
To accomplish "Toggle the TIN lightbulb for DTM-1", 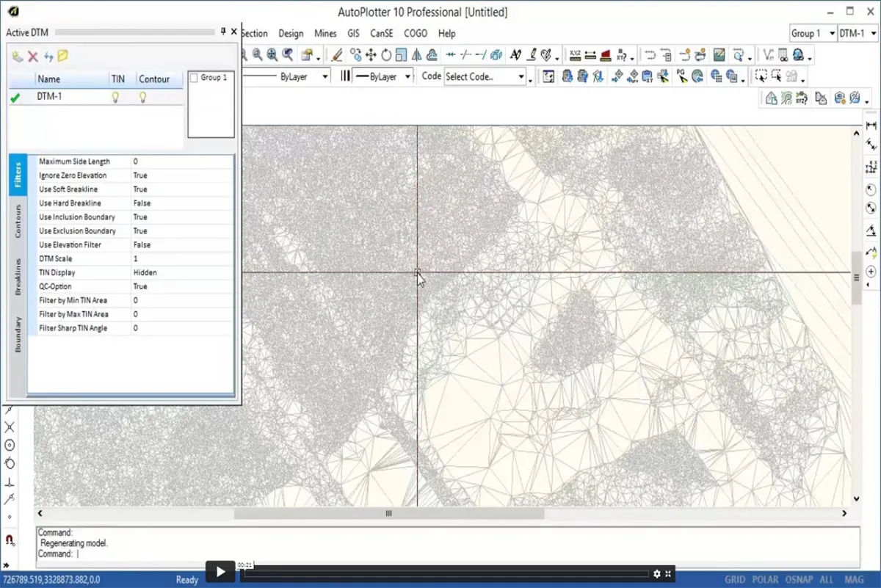I will click(115, 97).
